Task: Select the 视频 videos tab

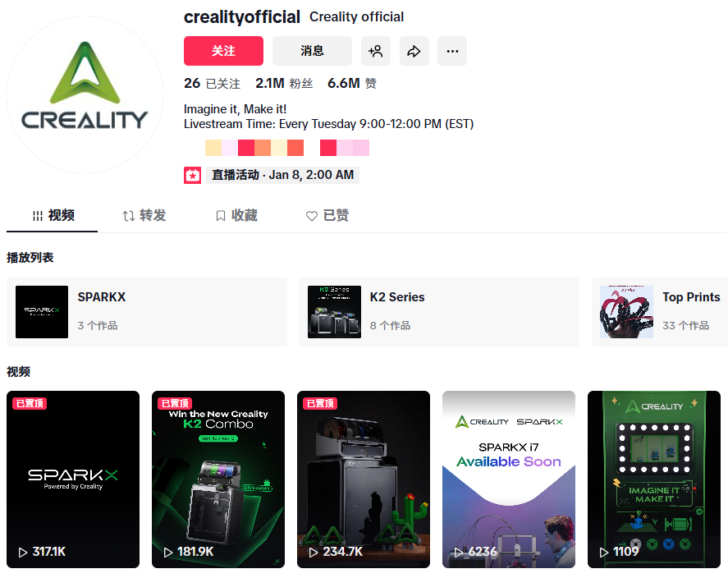Action: (x=53, y=215)
